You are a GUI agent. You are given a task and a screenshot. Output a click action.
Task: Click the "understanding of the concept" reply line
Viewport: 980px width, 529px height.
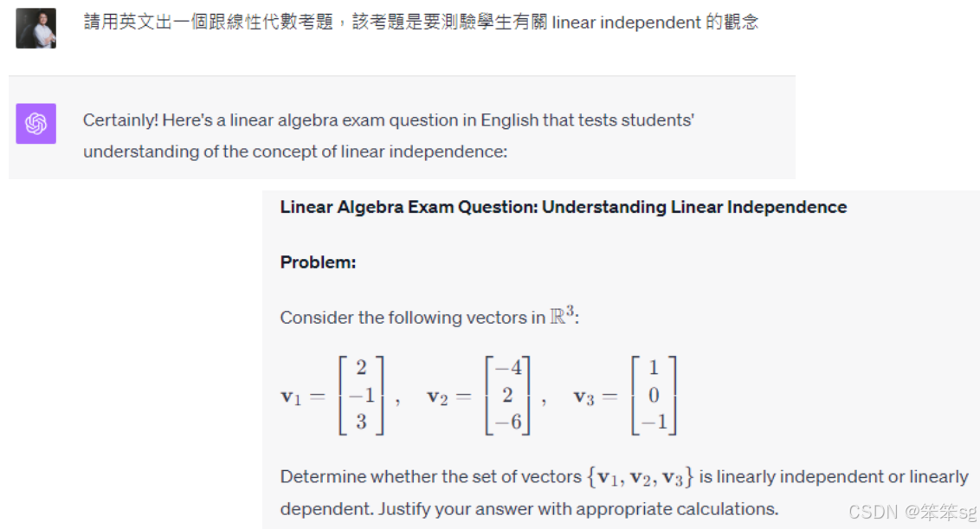coord(294,152)
